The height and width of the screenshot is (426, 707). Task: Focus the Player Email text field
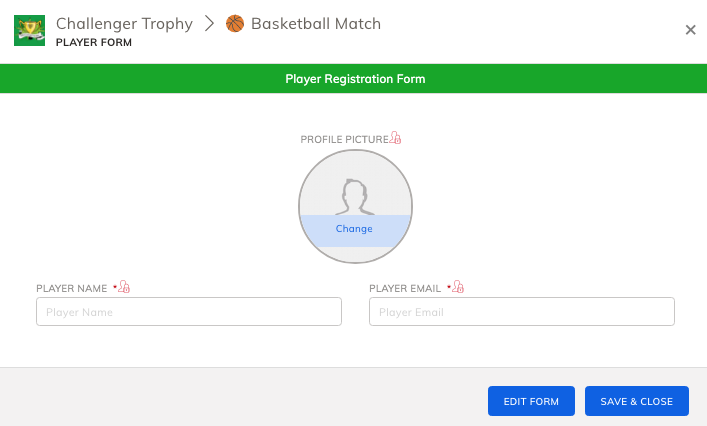[522, 311]
